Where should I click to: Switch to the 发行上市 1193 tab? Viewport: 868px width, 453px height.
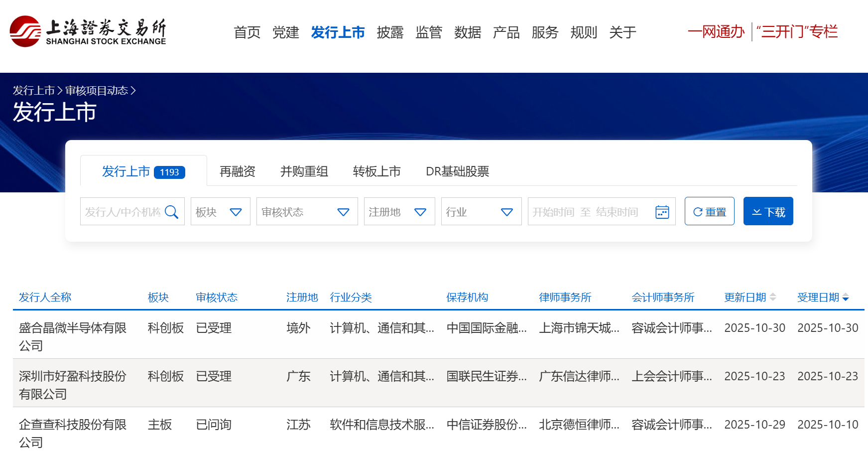(x=143, y=171)
